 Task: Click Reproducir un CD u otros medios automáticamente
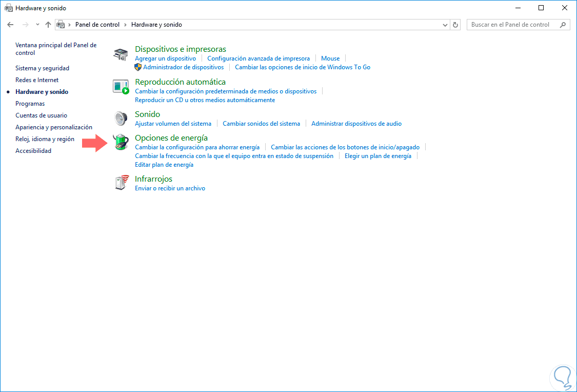coord(205,100)
